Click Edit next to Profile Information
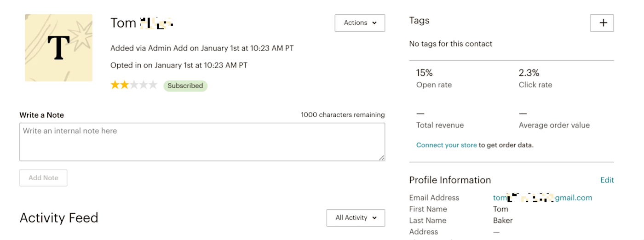 pos(607,180)
